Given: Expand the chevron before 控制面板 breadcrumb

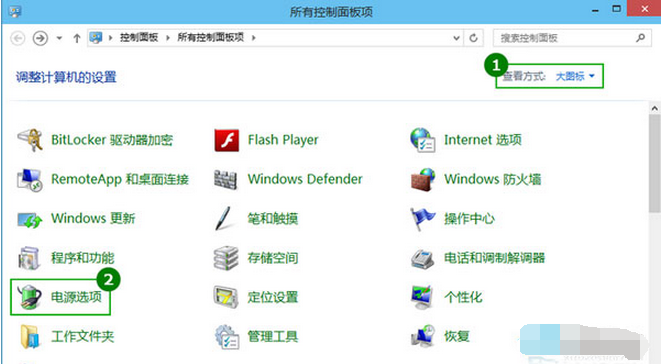Looking at the screenshot, I should [x=110, y=38].
